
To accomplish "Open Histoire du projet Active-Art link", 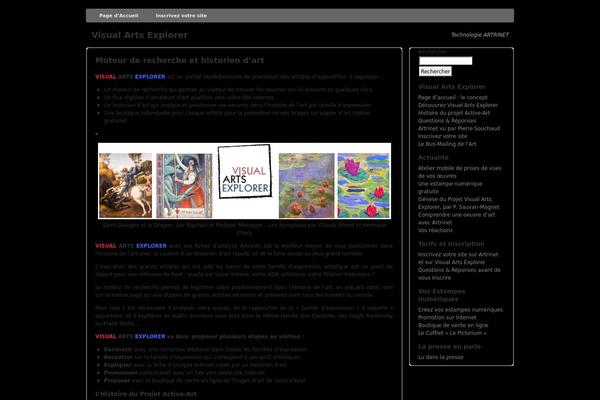I will [454, 113].
